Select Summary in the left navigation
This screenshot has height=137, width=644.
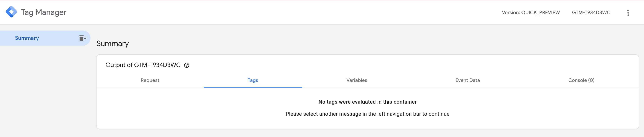click(x=27, y=38)
